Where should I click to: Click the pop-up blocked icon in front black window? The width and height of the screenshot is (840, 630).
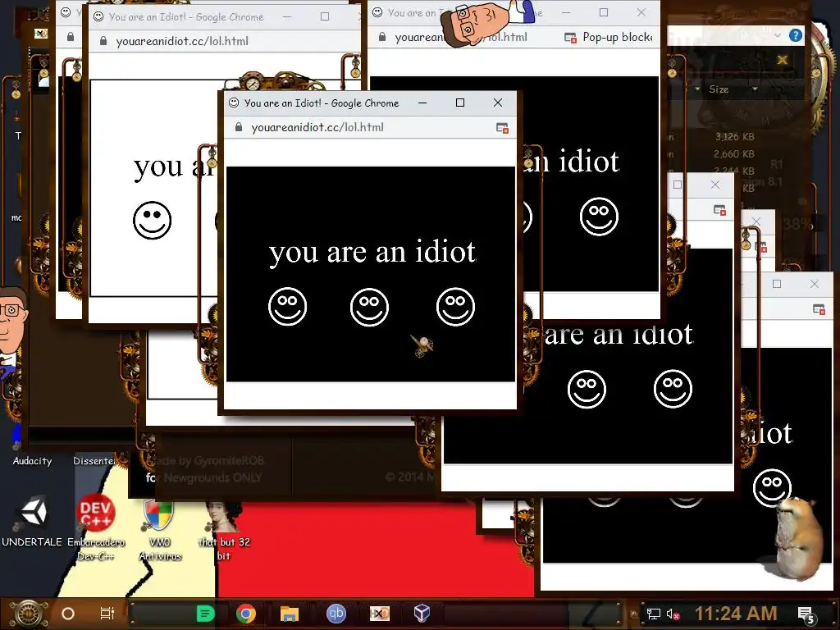click(x=502, y=127)
